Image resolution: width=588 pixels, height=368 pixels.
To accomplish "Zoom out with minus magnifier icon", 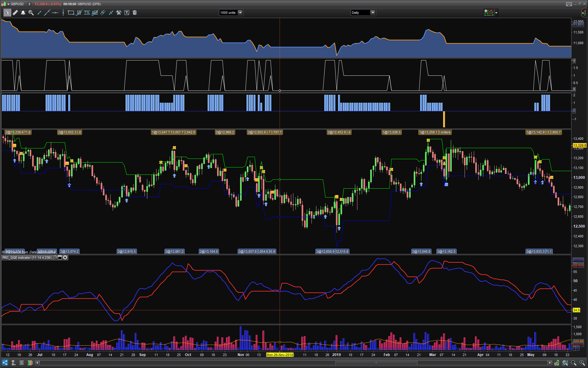I will point(574,363).
